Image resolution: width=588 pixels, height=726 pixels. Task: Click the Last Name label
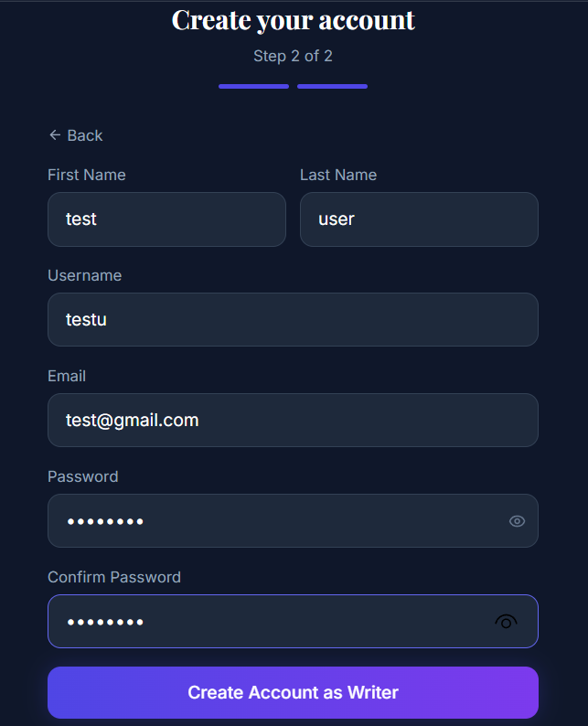point(338,175)
